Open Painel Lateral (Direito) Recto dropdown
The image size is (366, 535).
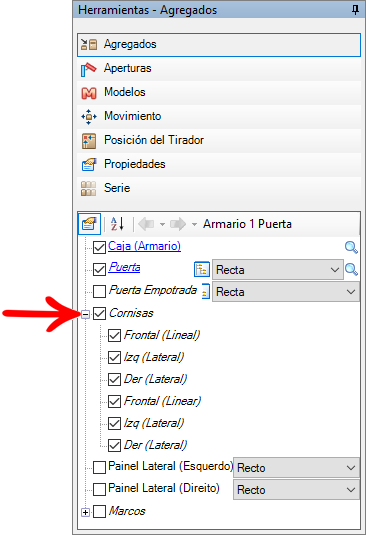click(x=296, y=490)
